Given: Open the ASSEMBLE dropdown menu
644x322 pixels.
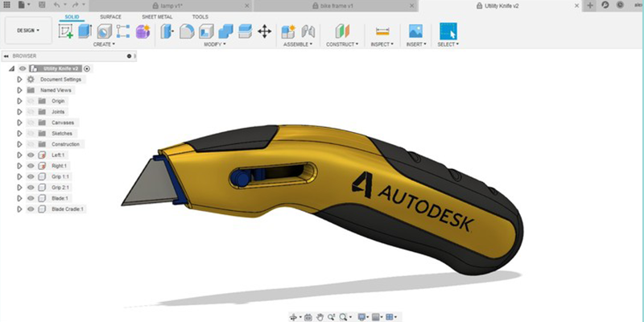Looking at the screenshot, I should tap(298, 44).
